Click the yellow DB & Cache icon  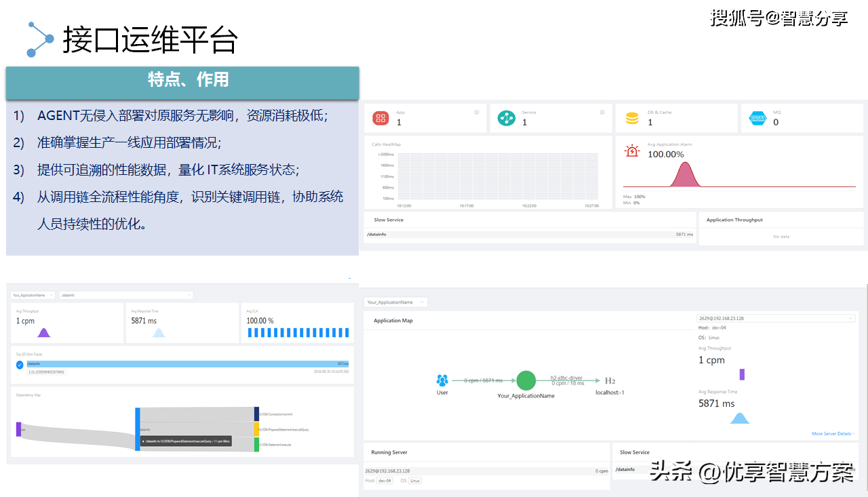(x=632, y=119)
